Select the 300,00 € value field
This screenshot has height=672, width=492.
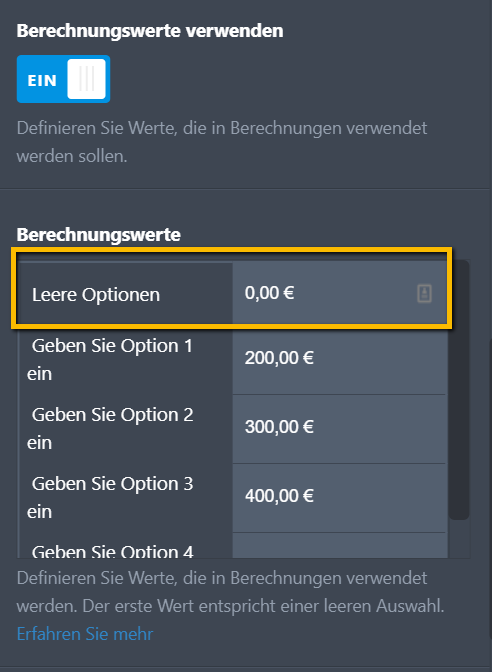(339, 429)
